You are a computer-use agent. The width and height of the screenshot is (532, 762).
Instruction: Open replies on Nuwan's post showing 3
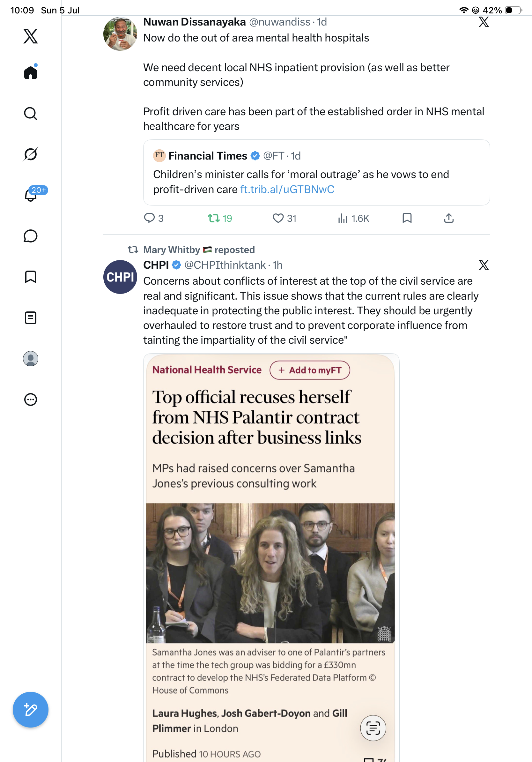pos(153,218)
